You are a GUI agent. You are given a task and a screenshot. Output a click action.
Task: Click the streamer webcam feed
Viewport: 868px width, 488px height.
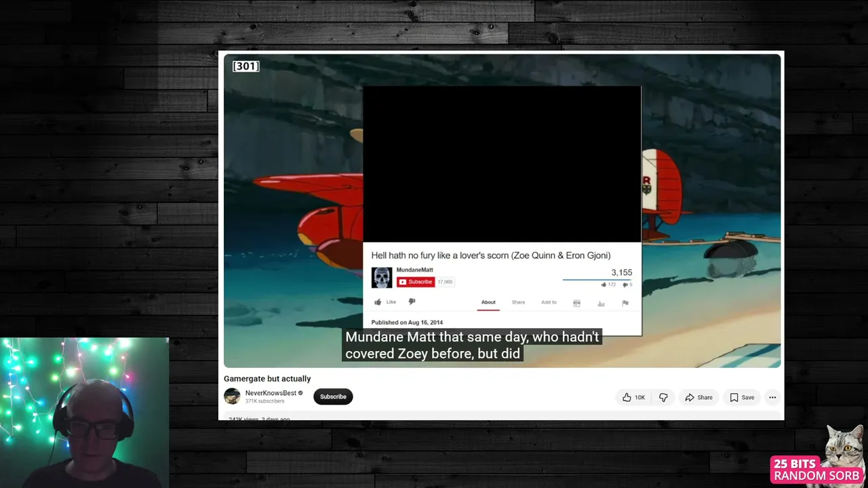coord(84,413)
